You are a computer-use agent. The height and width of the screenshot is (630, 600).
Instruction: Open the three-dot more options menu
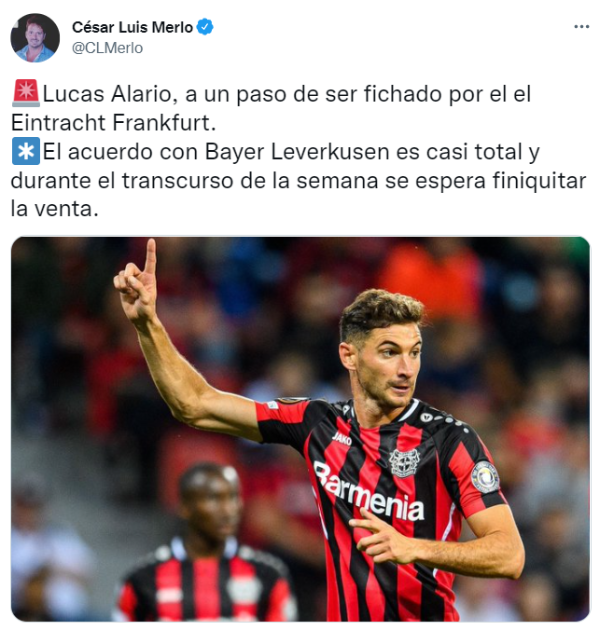tap(581, 27)
